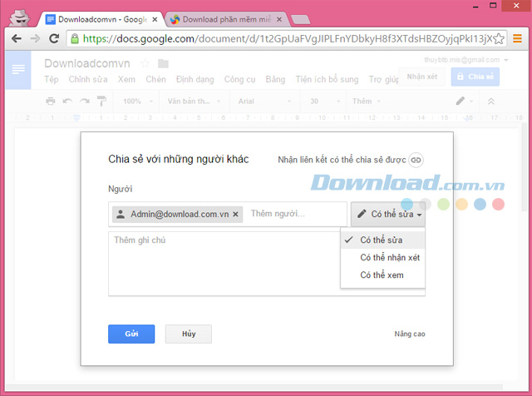Switch to the Download phần mềm tab
Image resolution: width=532 pixels, height=396 pixels.
(226, 19)
